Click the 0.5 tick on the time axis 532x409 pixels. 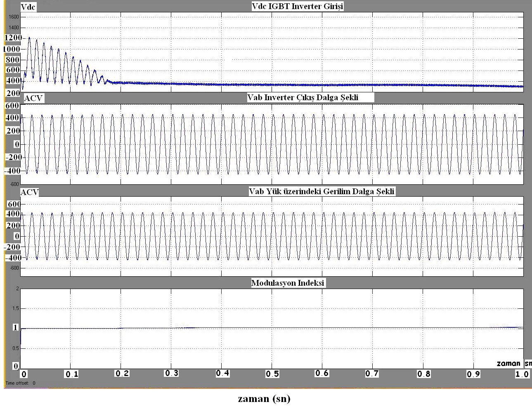tap(272, 374)
